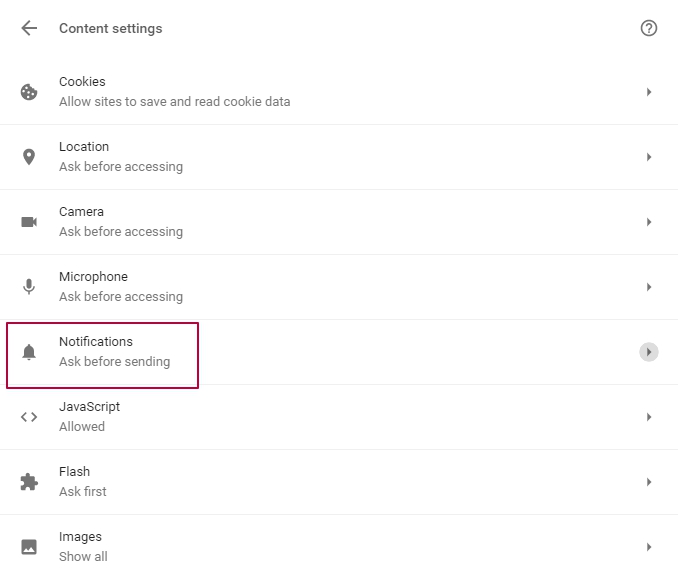Screen dimensions: 678x576
Task: Select the Notifications label
Action: pyautogui.click(x=96, y=342)
